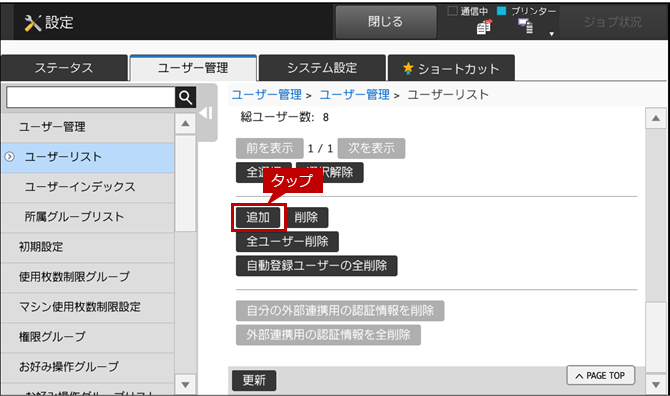
Task: Select ユーザー管理 in the sidebar
Action: 88,127
